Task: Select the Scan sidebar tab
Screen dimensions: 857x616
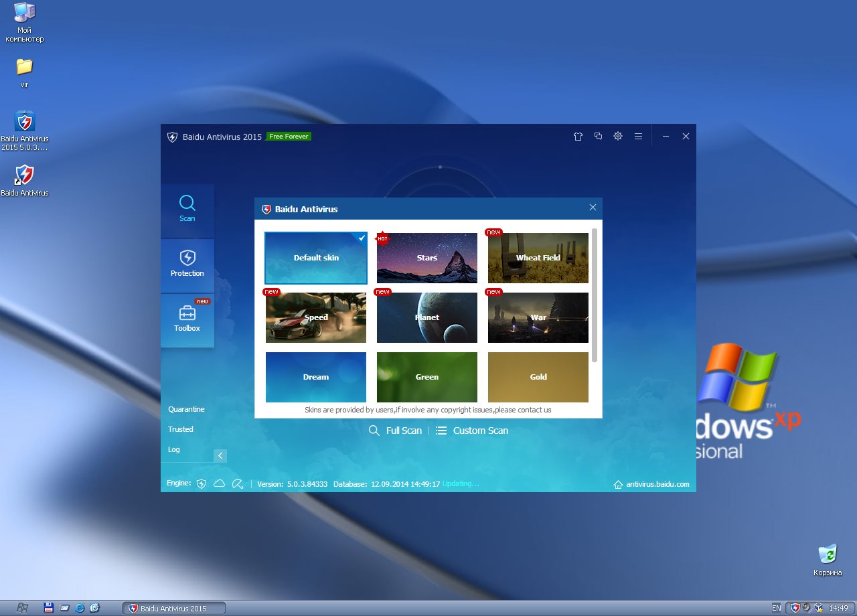Action: coord(187,211)
